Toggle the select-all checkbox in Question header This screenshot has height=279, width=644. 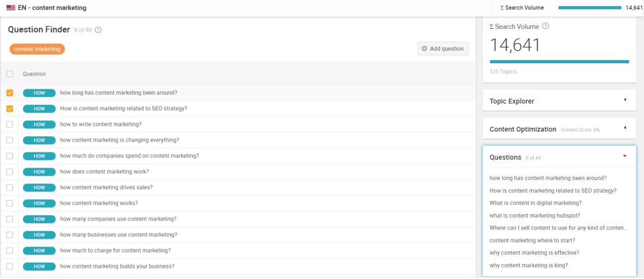pos(10,74)
